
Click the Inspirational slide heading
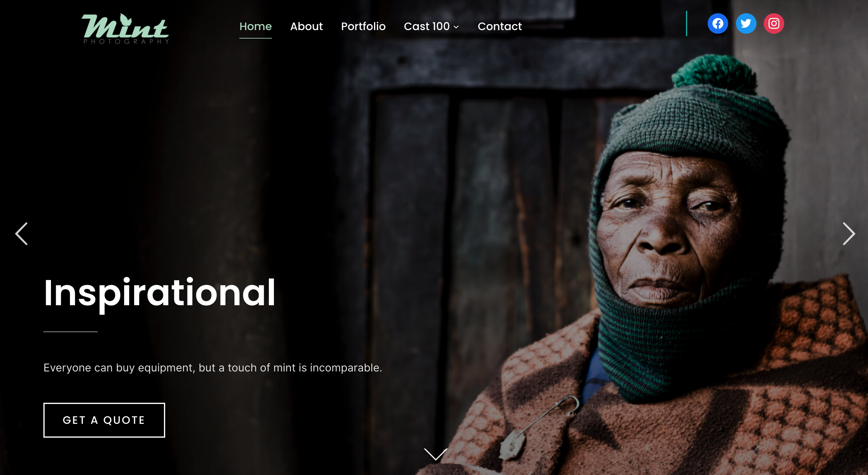160,293
